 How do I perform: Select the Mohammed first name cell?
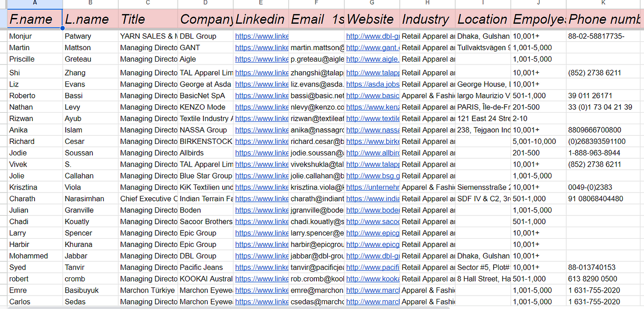tap(35, 256)
